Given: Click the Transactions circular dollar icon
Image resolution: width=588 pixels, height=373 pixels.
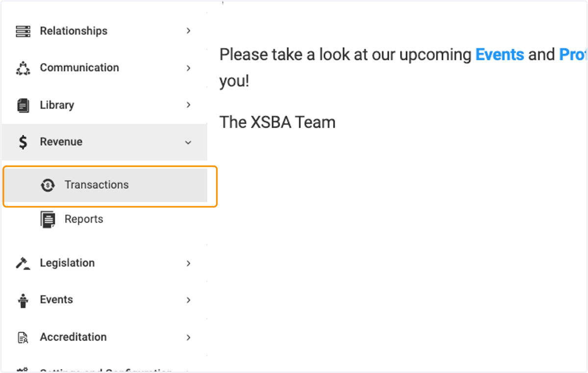Looking at the screenshot, I should (48, 185).
